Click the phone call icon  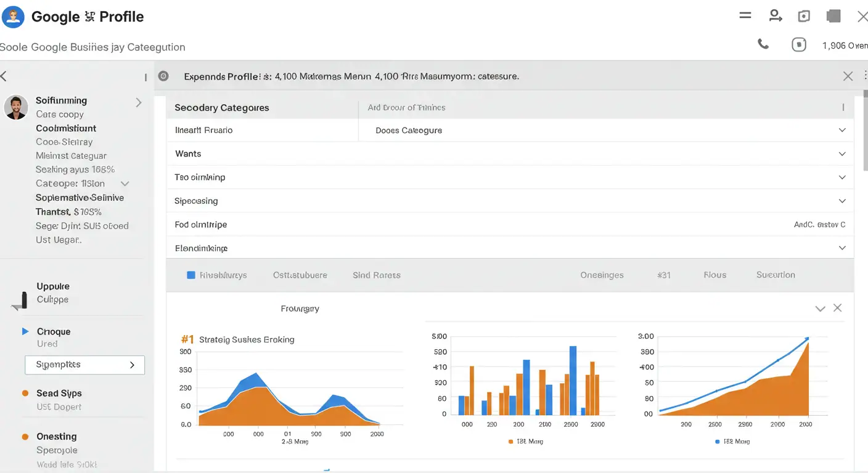(763, 44)
